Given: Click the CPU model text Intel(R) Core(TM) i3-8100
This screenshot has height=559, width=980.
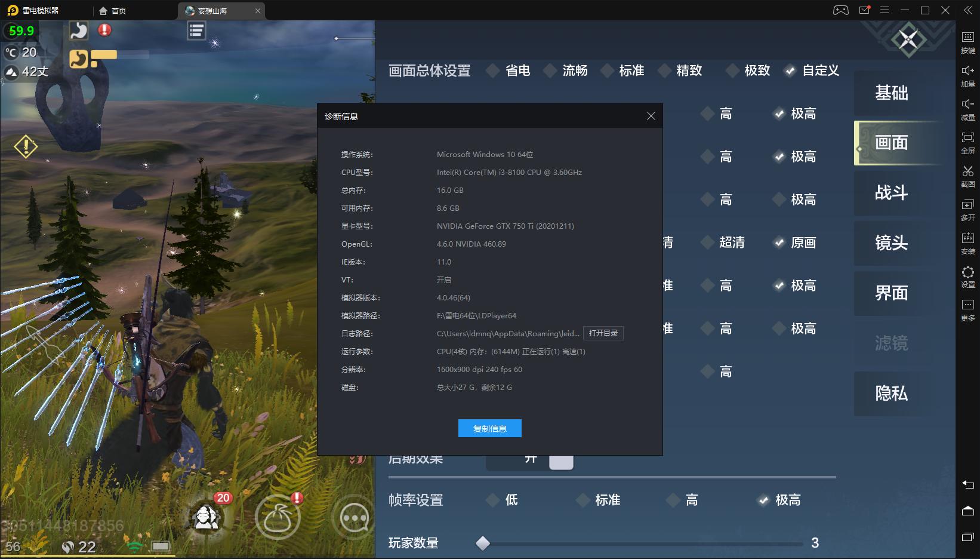Looking at the screenshot, I should (x=509, y=173).
